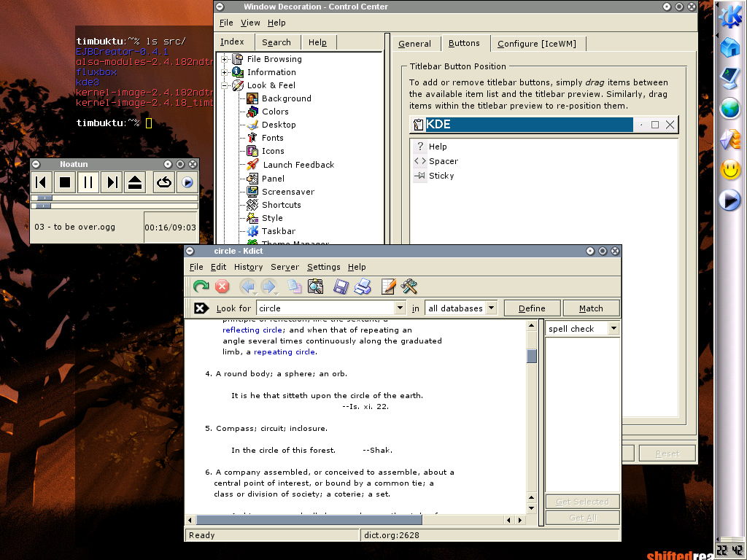Viewport: 747px width, 560px height.
Task: Click the KDE titlebar preview menu icon
Action: coord(418,125)
